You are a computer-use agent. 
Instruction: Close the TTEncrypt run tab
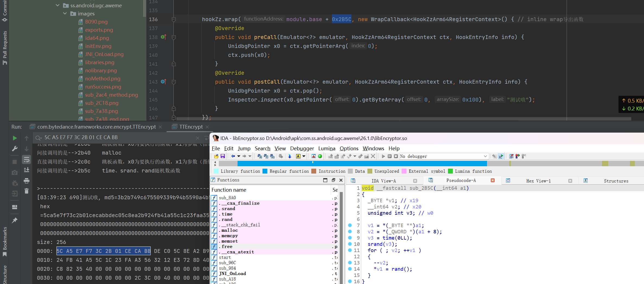[x=207, y=127]
